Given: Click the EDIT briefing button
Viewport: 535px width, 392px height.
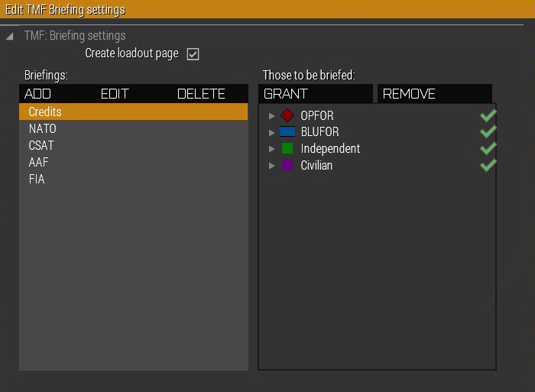Looking at the screenshot, I should click(x=115, y=94).
